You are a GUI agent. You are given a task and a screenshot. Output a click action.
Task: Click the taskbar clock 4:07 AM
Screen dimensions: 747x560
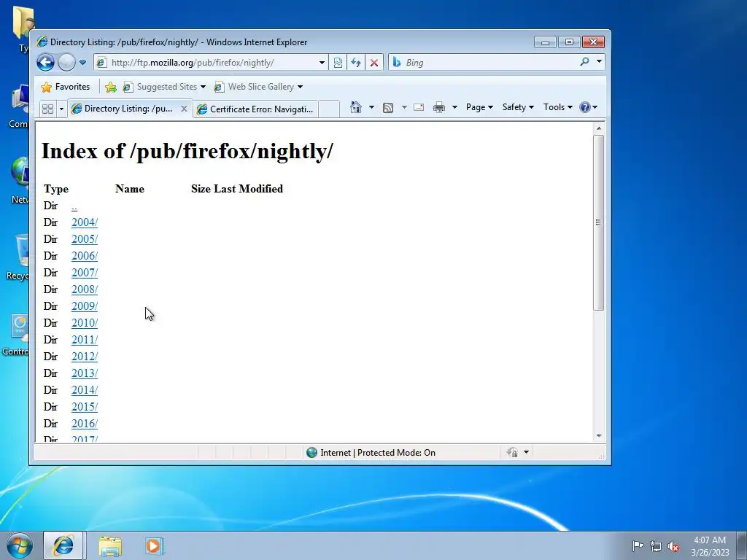tap(710, 540)
